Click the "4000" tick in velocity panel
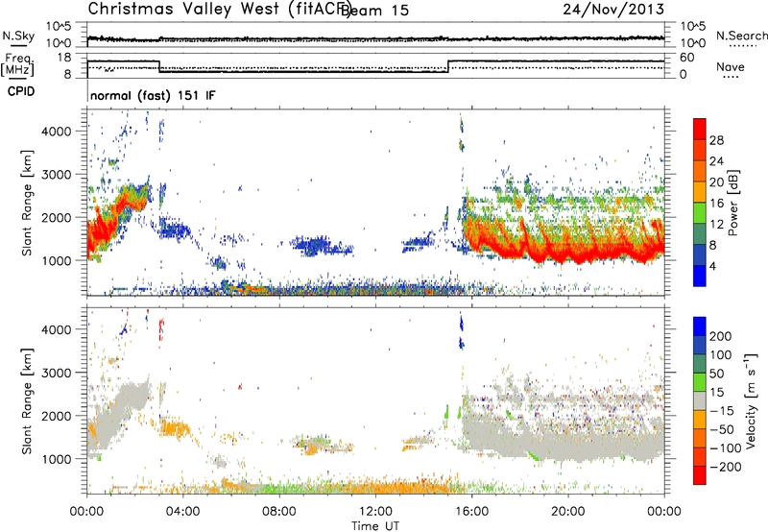Image resolution: width=768 pixels, height=532 pixels. click(57, 329)
